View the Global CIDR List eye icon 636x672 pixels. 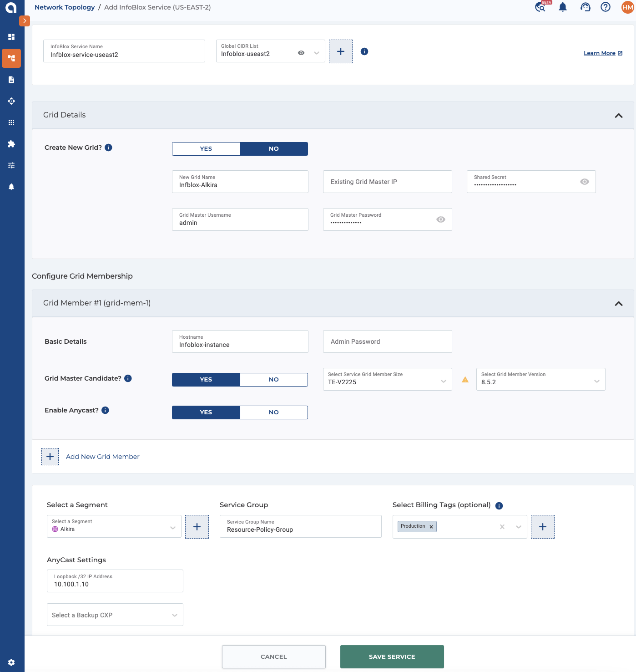301,53
